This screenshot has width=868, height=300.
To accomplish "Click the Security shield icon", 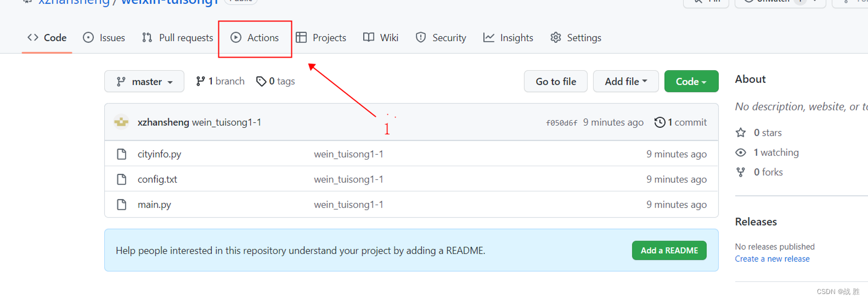I will point(421,38).
